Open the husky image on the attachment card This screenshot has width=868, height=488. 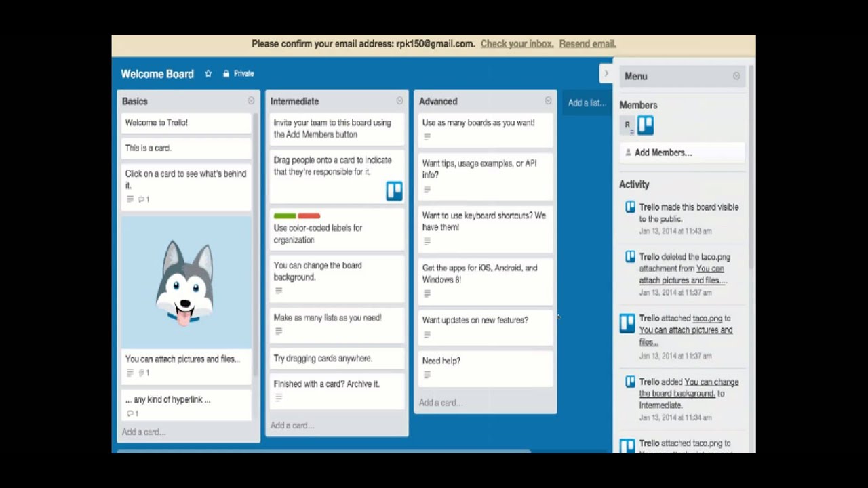(x=186, y=283)
